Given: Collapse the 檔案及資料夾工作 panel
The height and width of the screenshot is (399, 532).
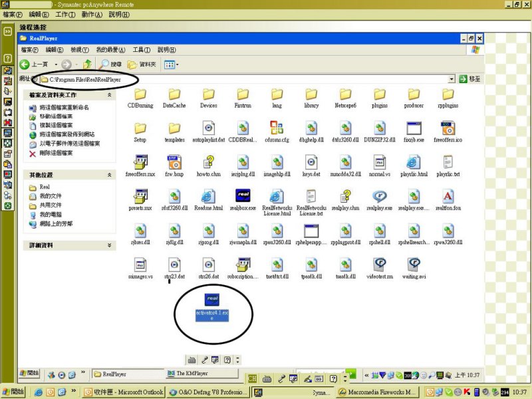Looking at the screenshot, I should 109,95.
